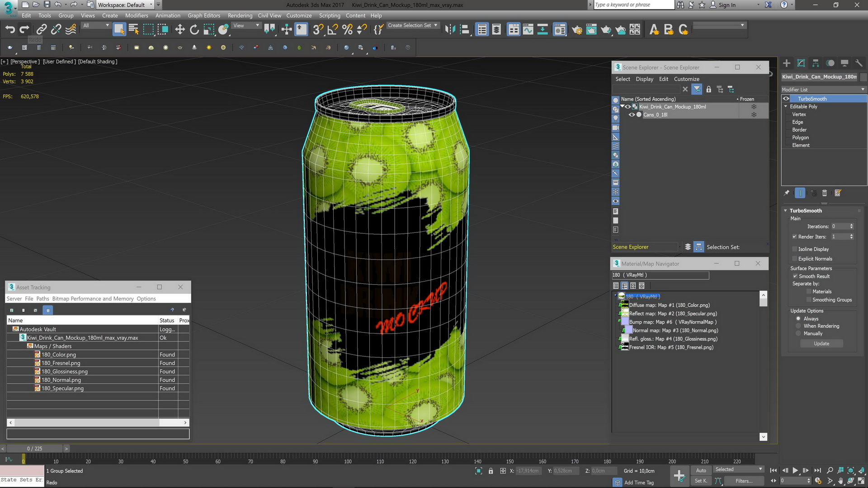Choose the Select and Move tool
This screenshot has height=488, width=868.
(x=180, y=30)
